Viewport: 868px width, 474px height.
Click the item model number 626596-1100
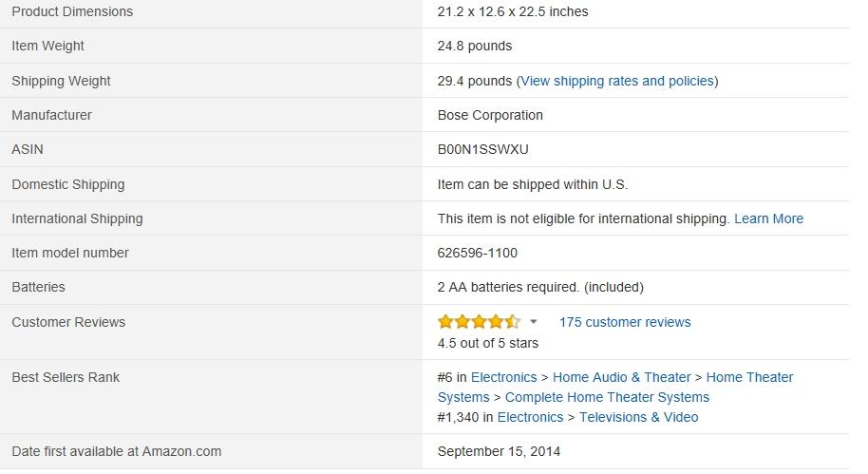click(478, 253)
